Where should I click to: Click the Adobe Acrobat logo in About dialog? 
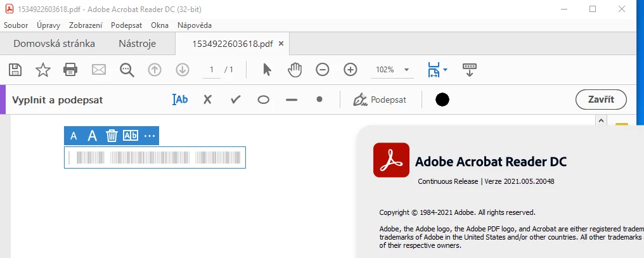coord(391,160)
